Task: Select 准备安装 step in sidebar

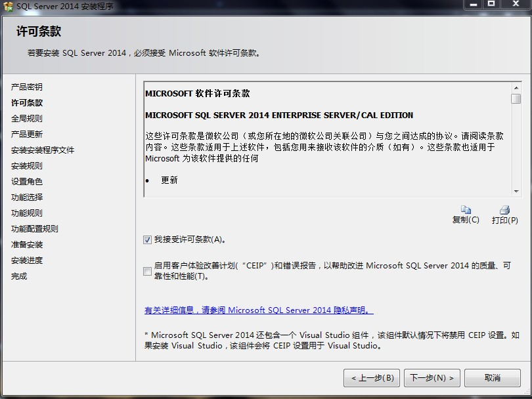Action: pos(27,245)
